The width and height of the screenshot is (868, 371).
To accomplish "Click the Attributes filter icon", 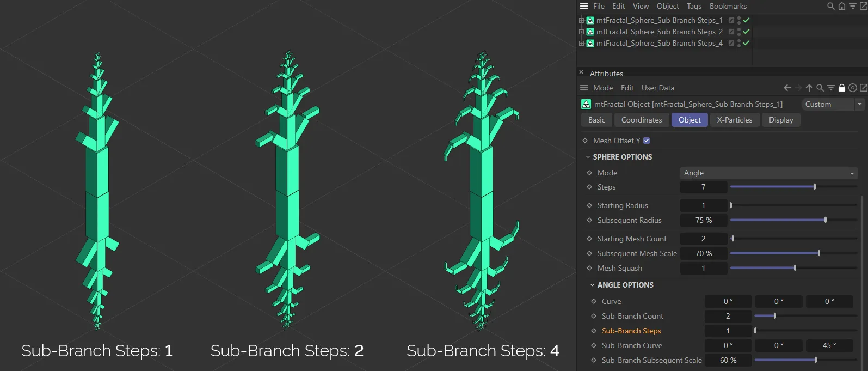I will (831, 88).
